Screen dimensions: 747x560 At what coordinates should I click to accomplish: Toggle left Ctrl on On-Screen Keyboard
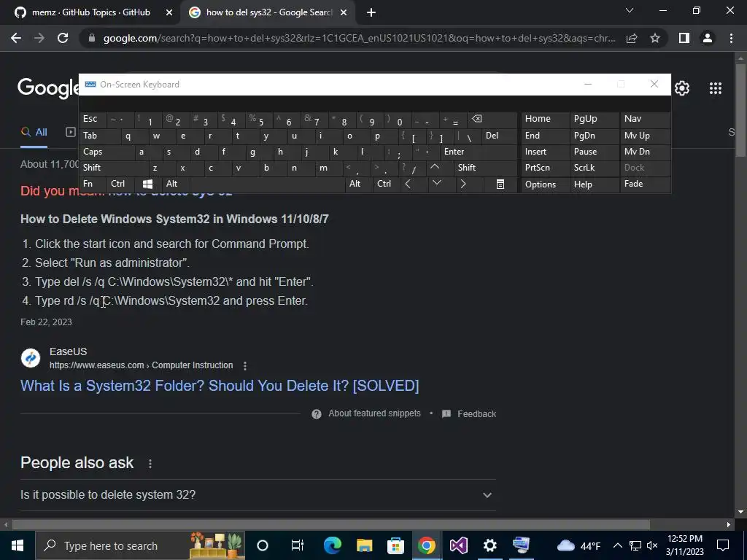point(120,184)
